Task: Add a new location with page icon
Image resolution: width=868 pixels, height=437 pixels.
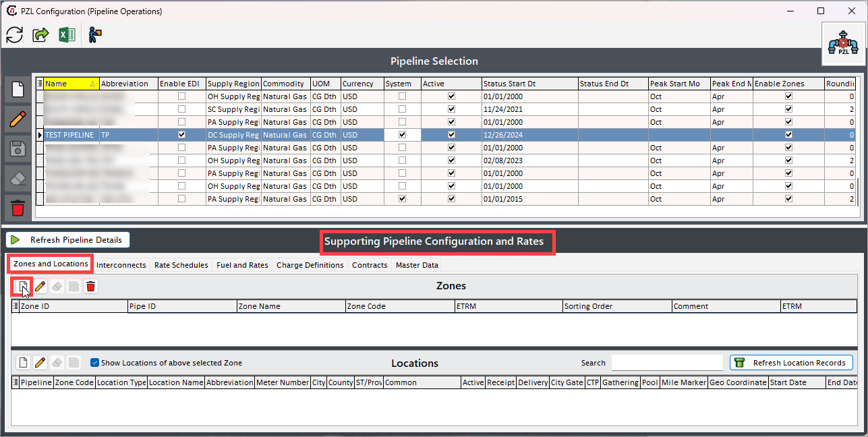Action: [x=23, y=363]
